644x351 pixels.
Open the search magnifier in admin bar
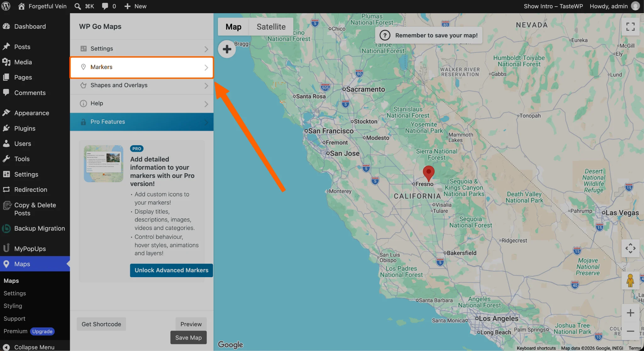coord(78,6)
